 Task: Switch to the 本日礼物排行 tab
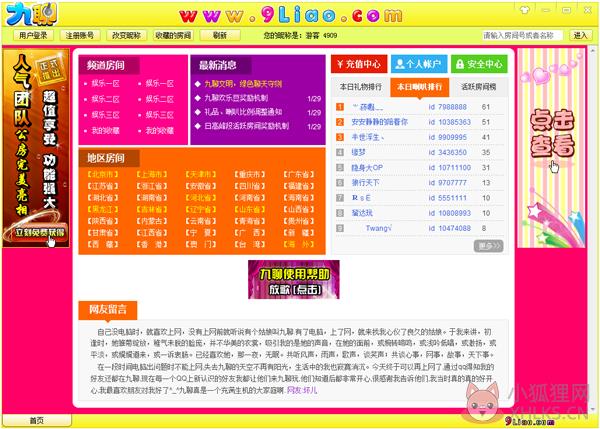pos(361,87)
